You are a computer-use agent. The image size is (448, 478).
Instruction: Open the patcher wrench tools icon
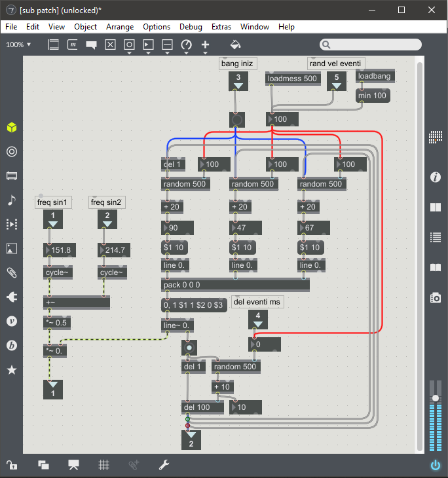(164, 465)
